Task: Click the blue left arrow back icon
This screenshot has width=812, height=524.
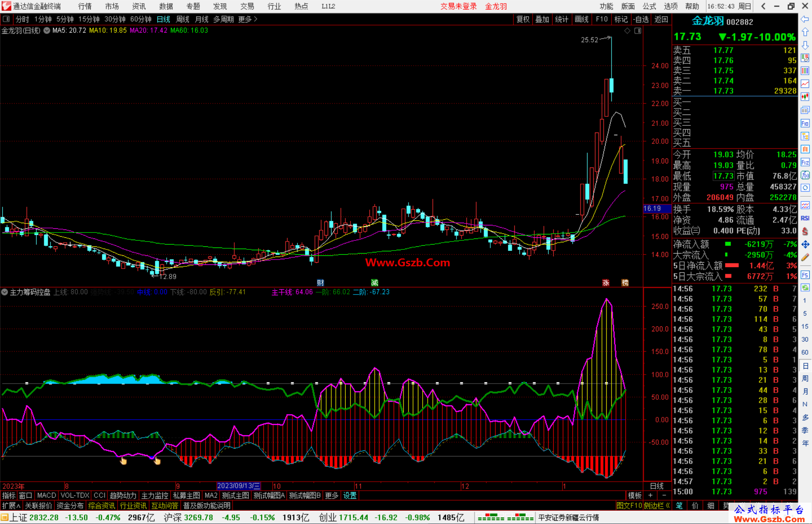Action: [805, 19]
